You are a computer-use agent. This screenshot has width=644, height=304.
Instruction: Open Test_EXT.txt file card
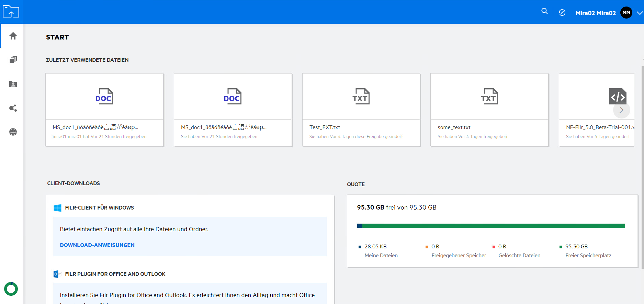361,110
